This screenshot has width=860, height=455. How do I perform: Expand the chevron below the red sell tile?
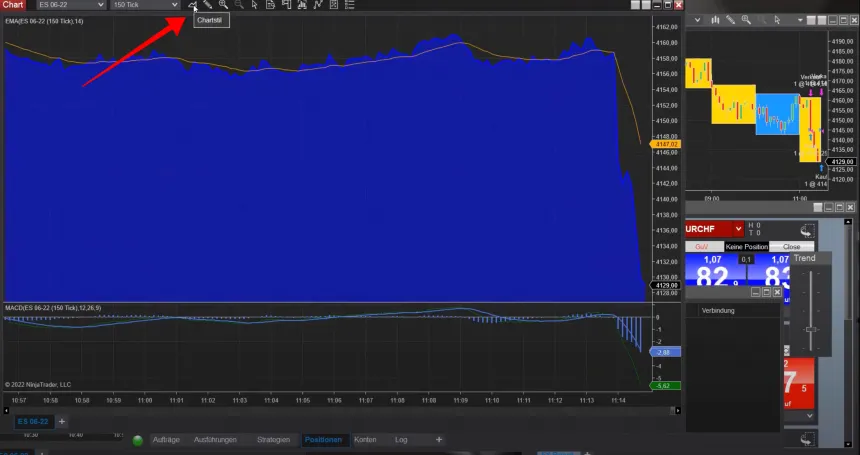(x=810, y=416)
